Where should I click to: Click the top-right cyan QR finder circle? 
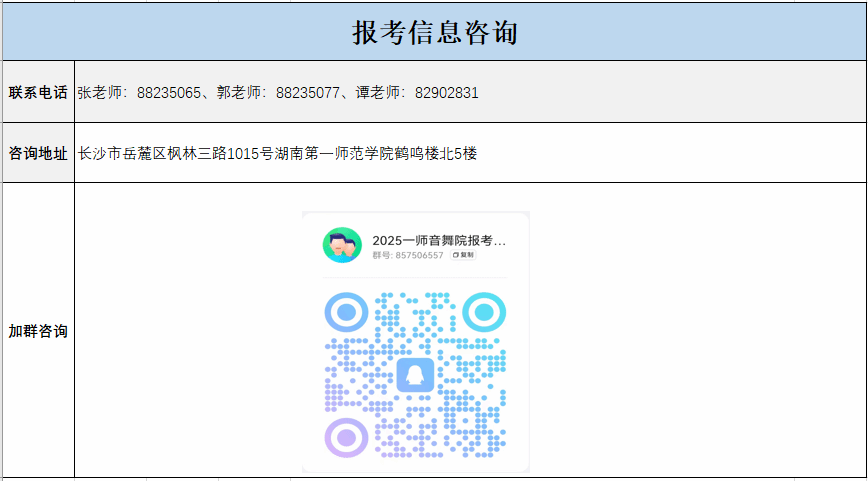click(x=484, y=312)
